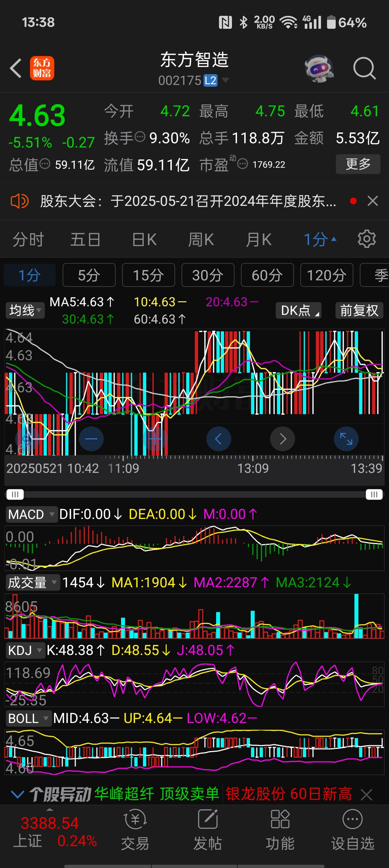
Task: Select the 15分 period chip
Action: click(148, 275)
